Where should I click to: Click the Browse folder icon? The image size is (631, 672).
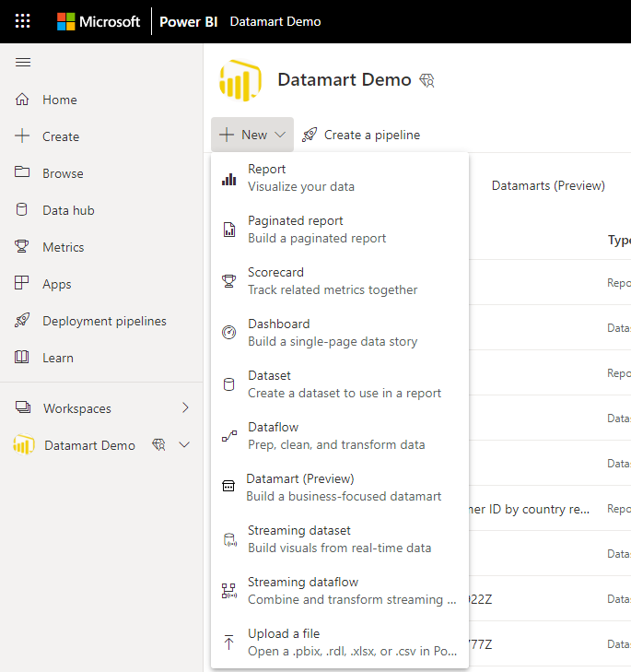pos(23,173)
